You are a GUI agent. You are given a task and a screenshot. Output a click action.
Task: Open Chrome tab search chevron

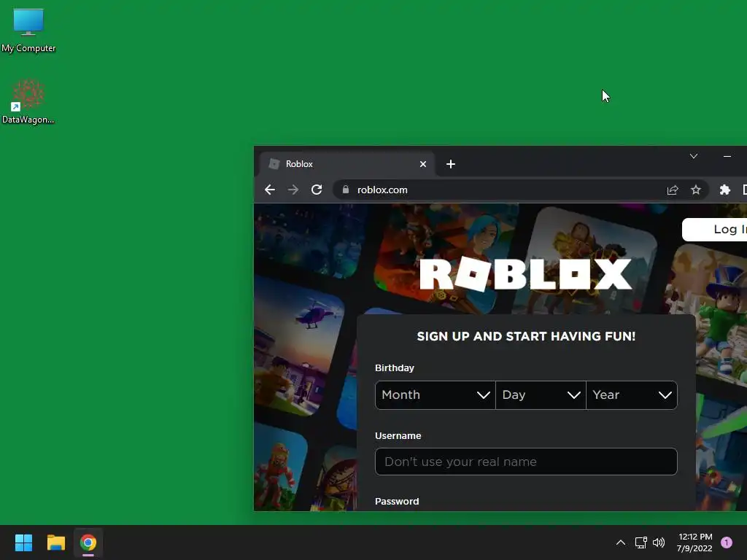[694, 156]
